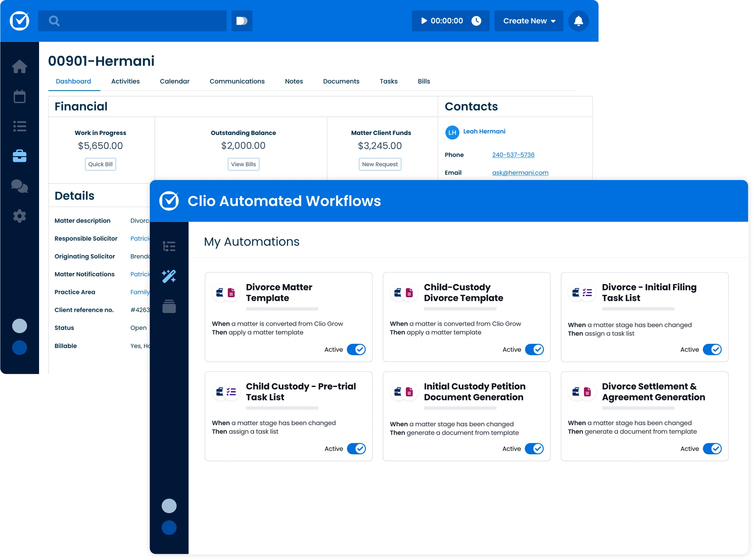754x560 pixels.
Task: Select the magic wand automations icon
Action: 169,276
